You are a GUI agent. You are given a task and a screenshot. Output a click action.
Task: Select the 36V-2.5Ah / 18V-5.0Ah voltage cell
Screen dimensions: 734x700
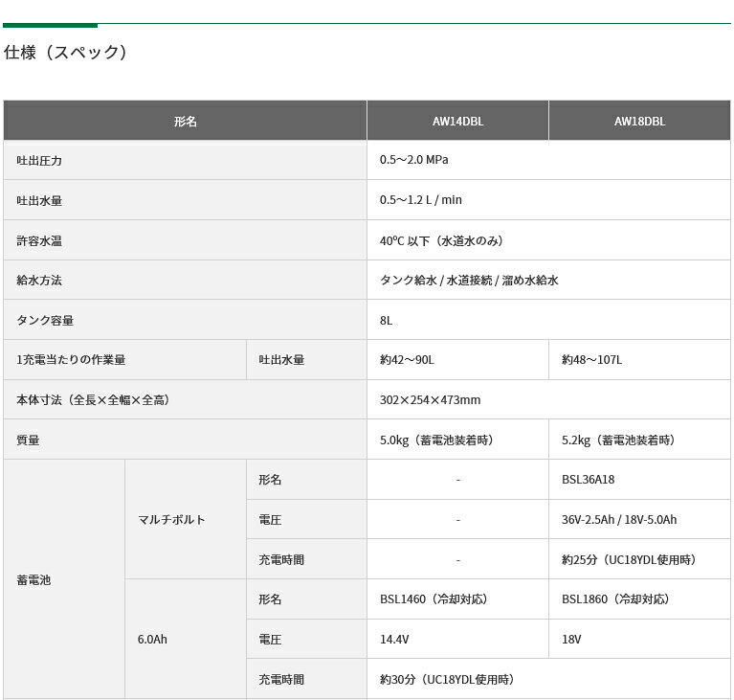619,520
